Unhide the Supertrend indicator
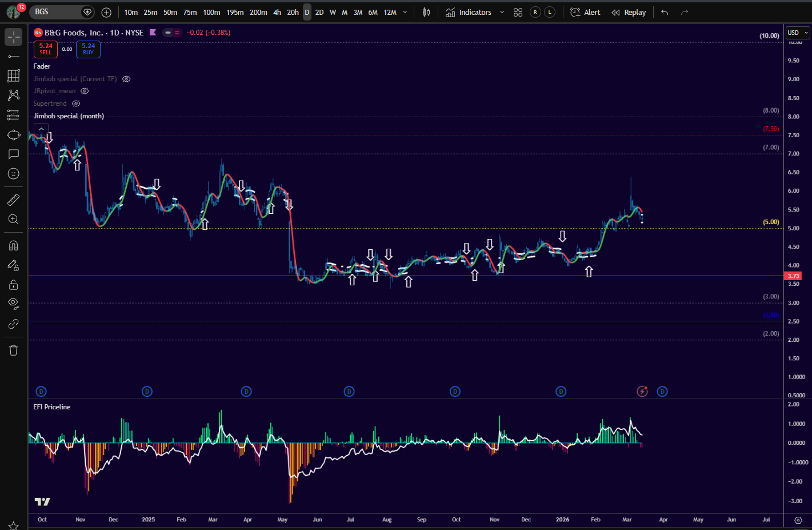Viewport: 812px width, 530px height. 76,103
